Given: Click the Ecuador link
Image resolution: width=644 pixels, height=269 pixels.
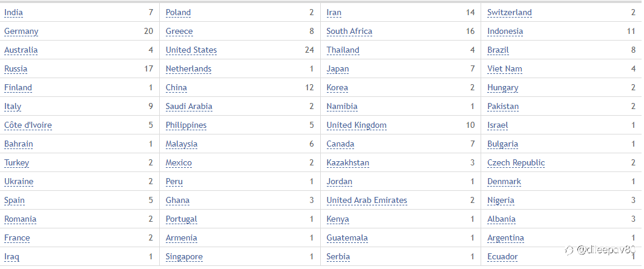Looking at the screenshot, I should [502, 257].
